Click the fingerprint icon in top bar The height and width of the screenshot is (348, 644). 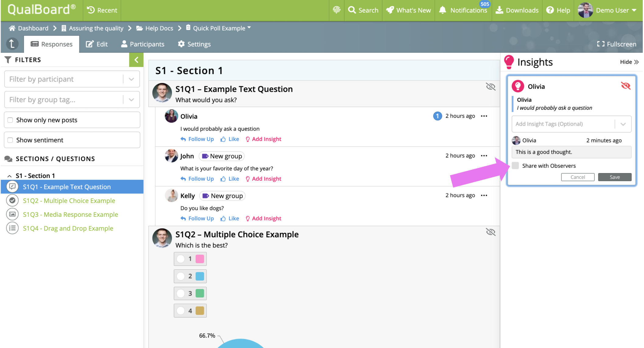pos(336,10)
